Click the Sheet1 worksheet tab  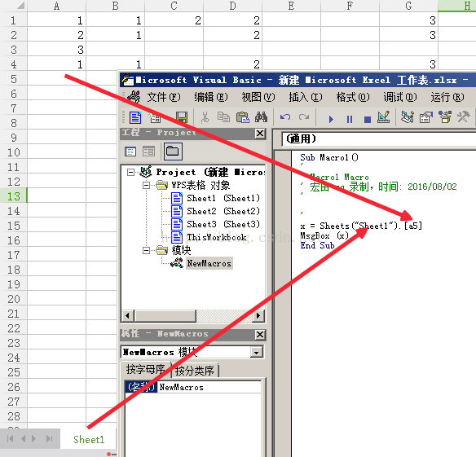(89, 439)
